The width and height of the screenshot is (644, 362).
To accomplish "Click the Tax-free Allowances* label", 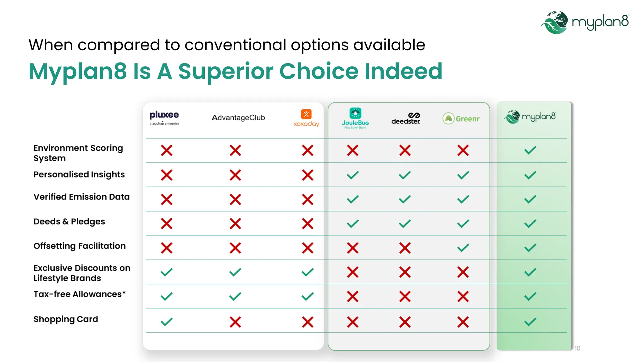I will click(80, 294).
